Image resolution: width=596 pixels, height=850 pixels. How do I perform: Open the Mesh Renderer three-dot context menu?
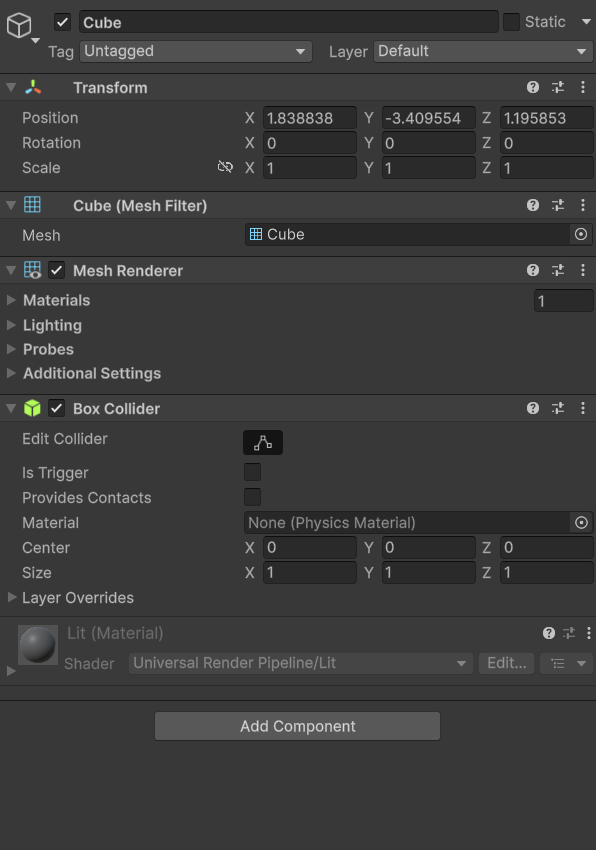pyautogui.click(x=582, y=270)
